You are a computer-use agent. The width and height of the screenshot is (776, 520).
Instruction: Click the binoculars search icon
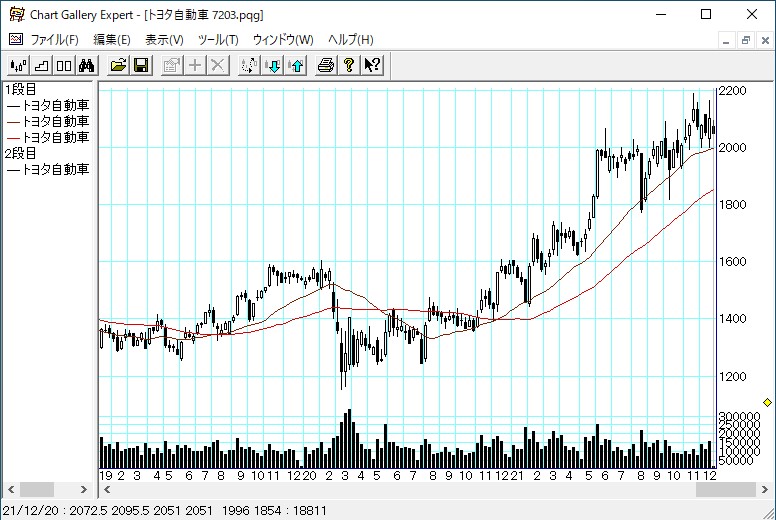pos(86,65)
